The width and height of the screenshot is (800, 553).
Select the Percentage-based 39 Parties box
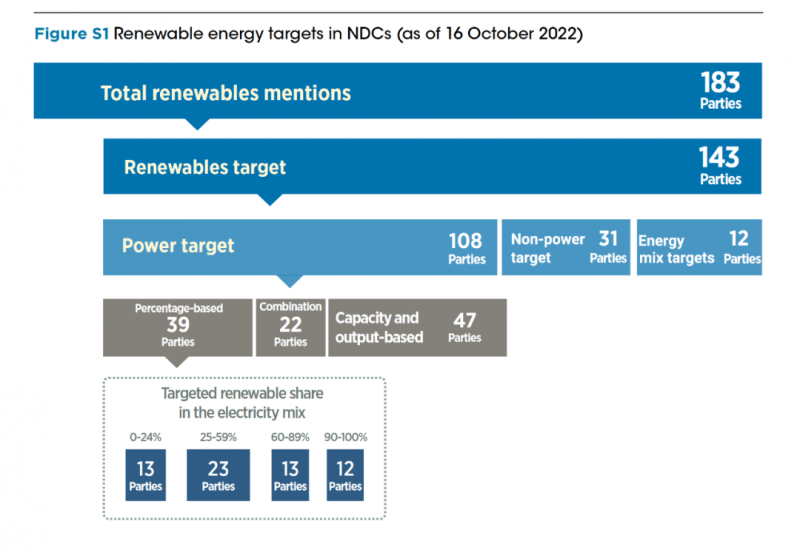click(x=178, y=326)
